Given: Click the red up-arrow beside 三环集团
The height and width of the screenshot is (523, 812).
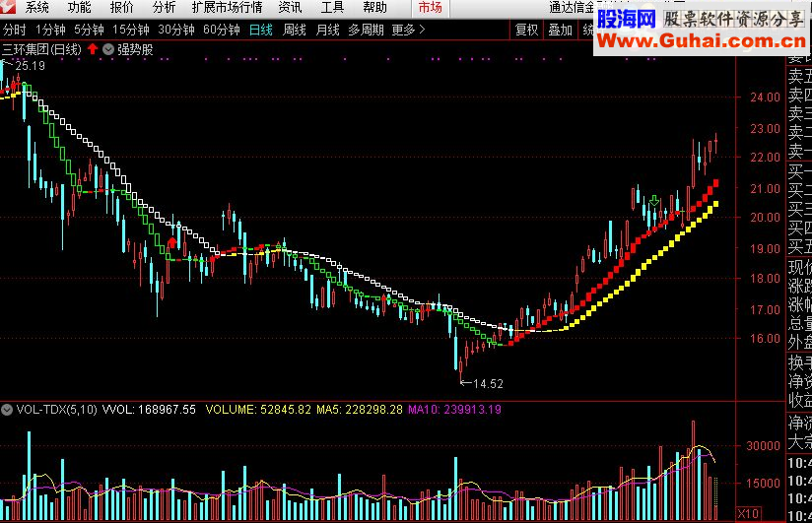Looking at the screenshot, I should (x=93, y=49).
